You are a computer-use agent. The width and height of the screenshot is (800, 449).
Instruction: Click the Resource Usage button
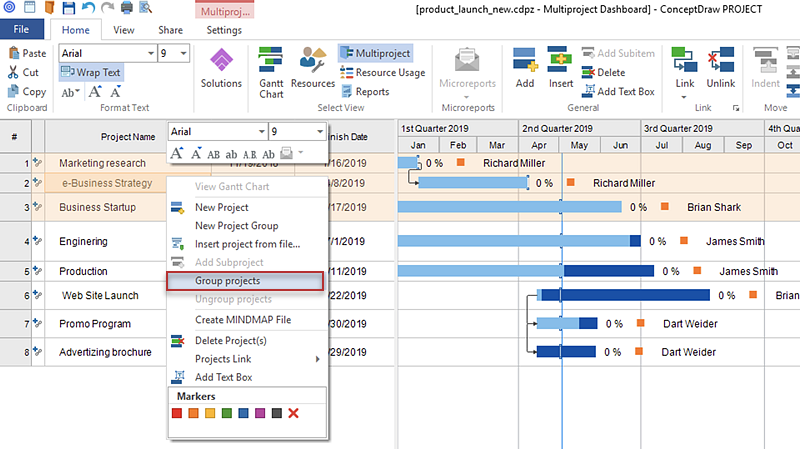coord(383,72)
